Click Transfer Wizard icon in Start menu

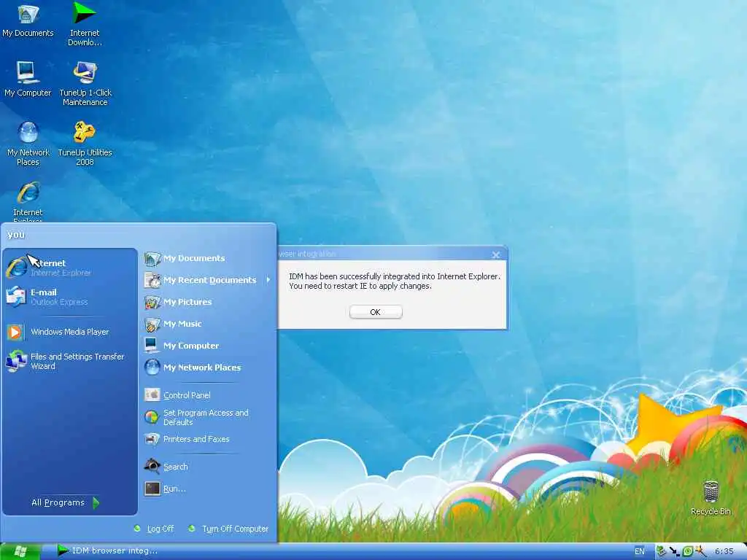(16, 361)
